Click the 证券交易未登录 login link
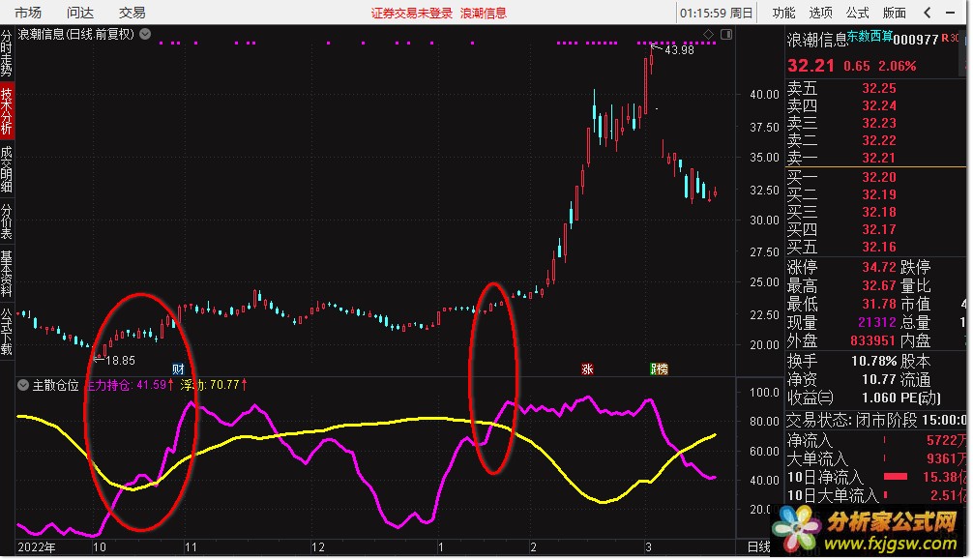The height and width of the screenshot is (560, 973). click(x=412, y=13)
